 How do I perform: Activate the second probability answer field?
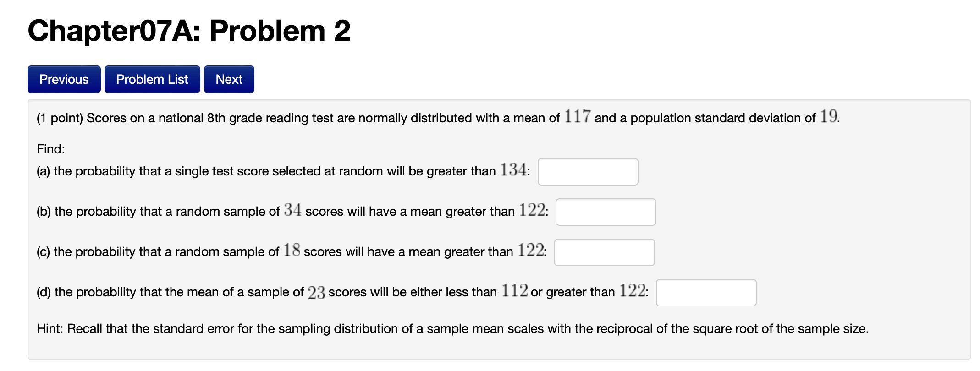pyautogui.click(x=605, y=212)
